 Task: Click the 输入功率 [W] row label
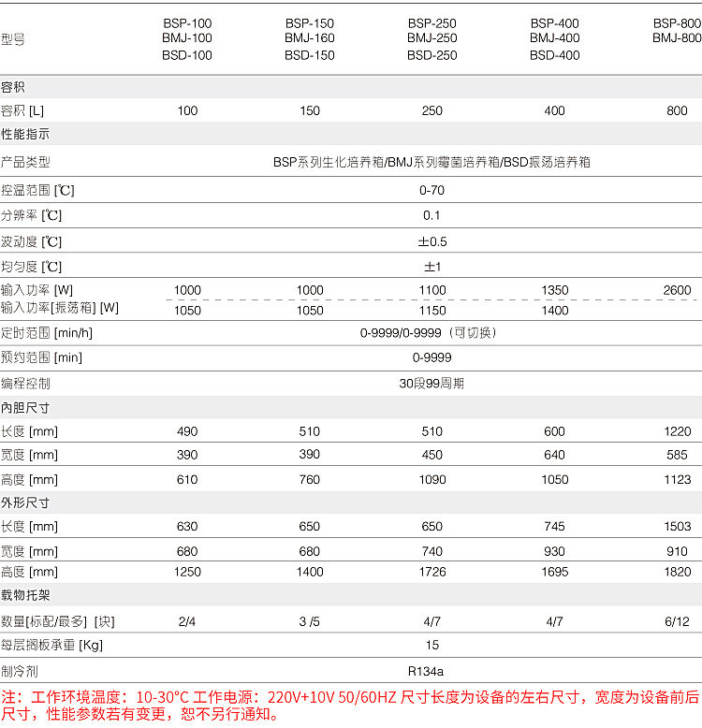(37, 290)
